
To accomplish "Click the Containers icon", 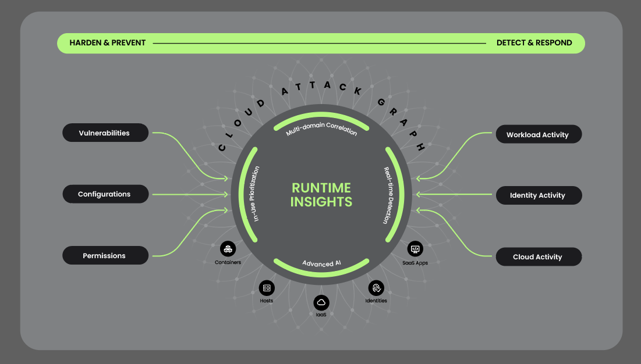I will [228, 249].
